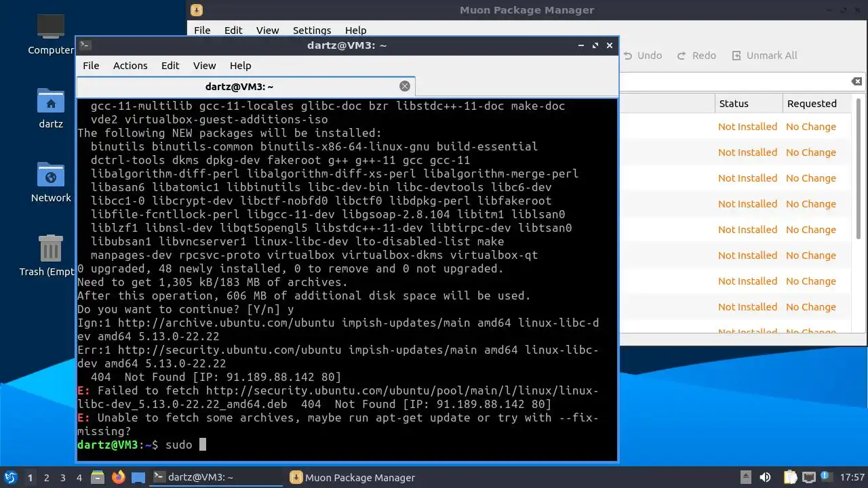The width and height of the screenshot is (868, 488).
Task: Select the dartz@VM3 terminal tab
Action: [246, 87]
